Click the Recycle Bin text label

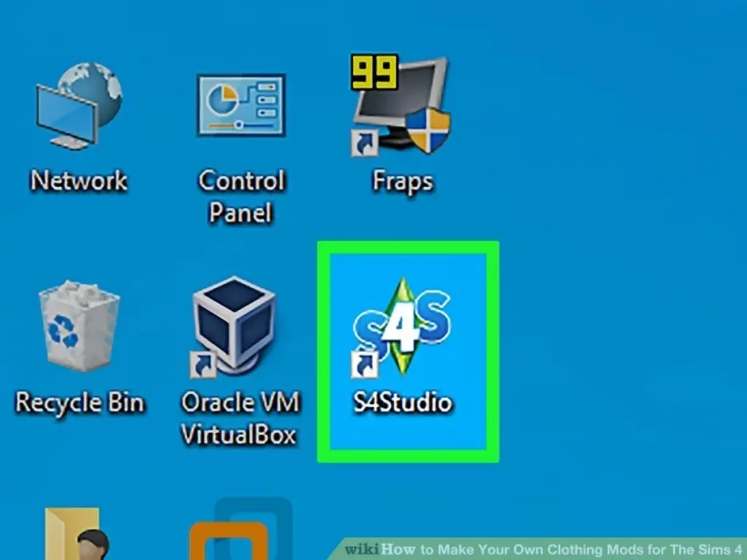(x=79, y=402)
